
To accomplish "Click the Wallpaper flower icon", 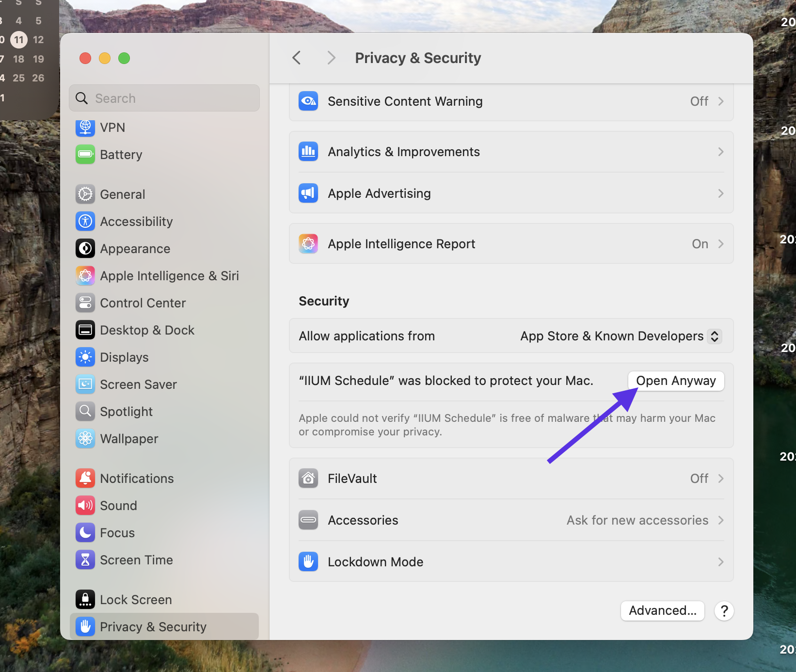I will (85, 439).
